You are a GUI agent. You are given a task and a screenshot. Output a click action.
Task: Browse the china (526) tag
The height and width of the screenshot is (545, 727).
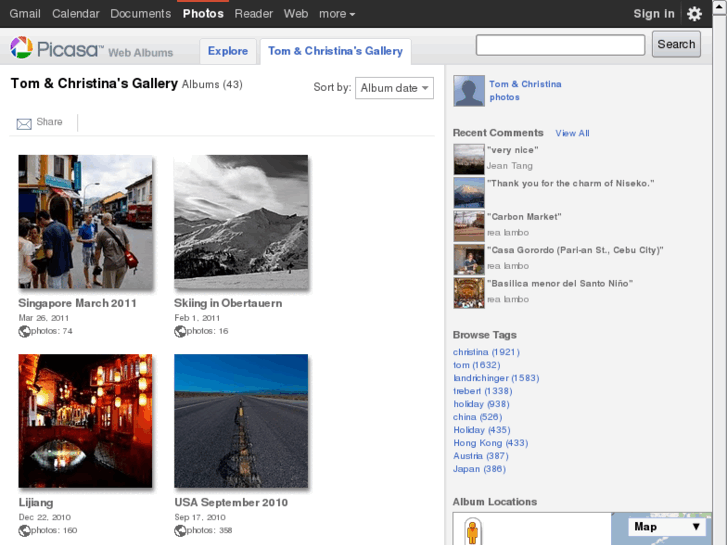coord(478,417)
